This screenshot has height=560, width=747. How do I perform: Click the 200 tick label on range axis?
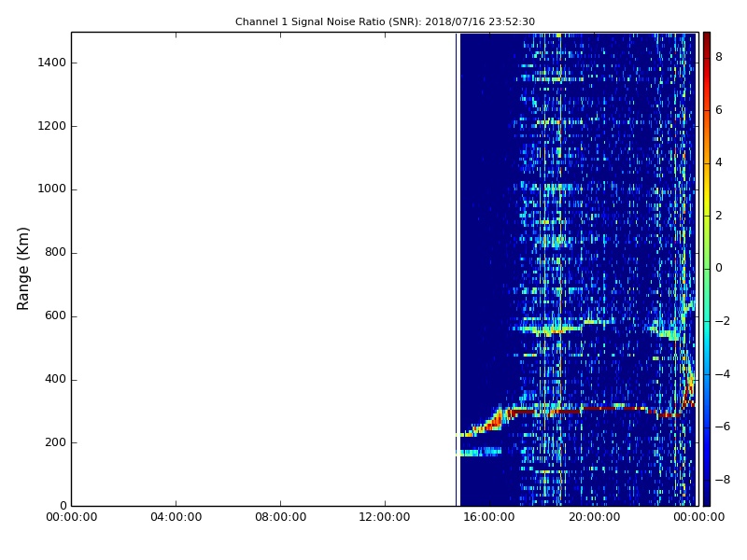(x=55, y=442)
